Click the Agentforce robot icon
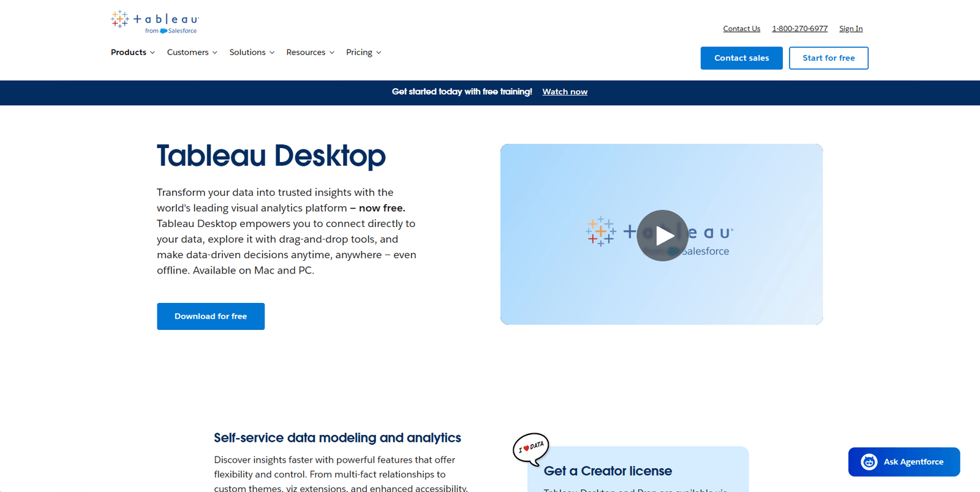Image resolution: width=980 pixels, height=492 pixels. 869,462
